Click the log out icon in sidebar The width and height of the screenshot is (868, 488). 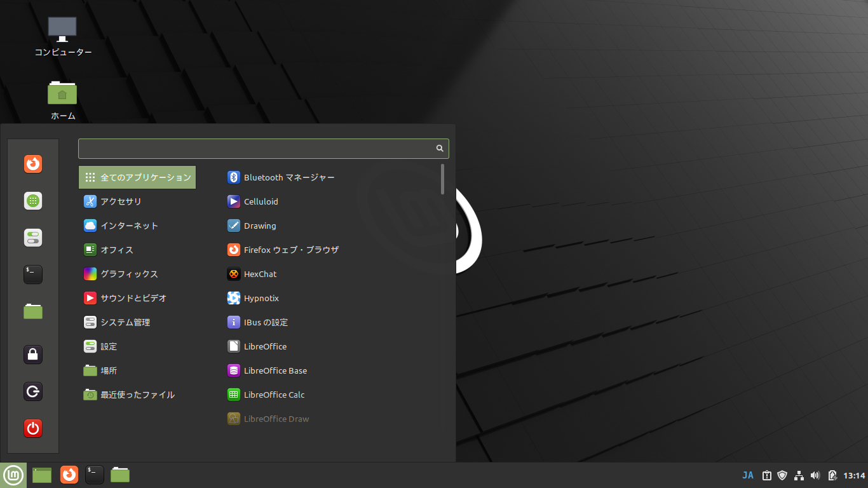(33, 391)
